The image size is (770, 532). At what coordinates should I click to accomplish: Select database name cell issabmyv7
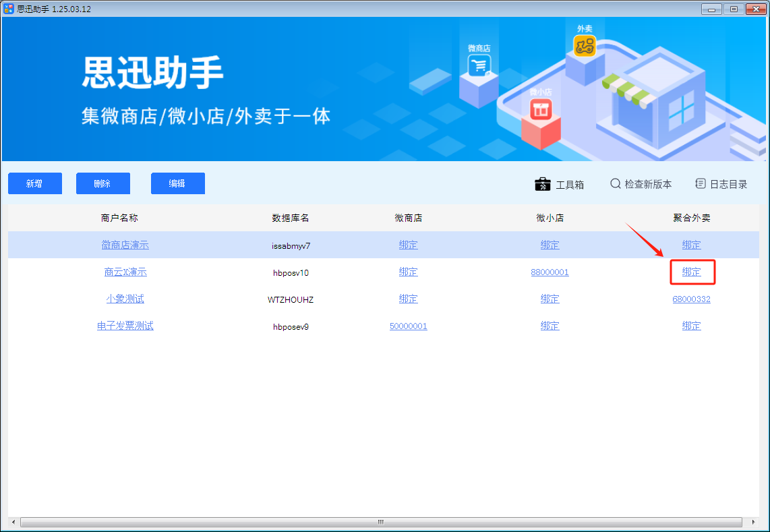pyautogui.click(x=291, y=245)
